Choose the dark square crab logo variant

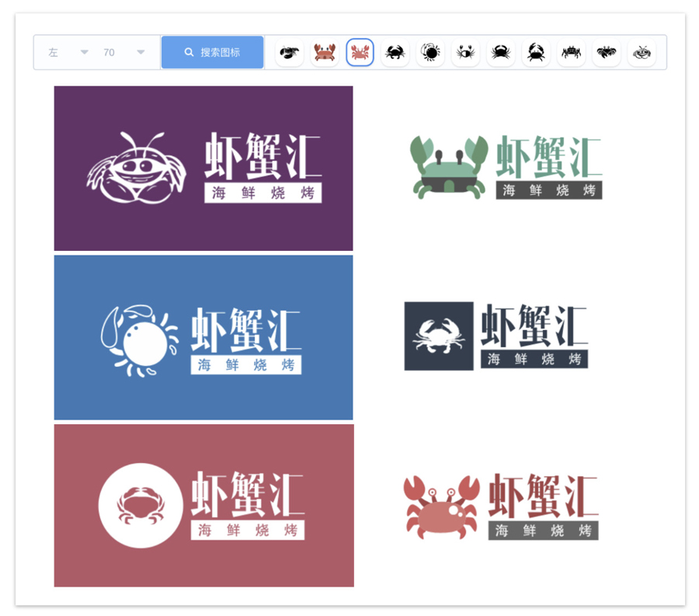(x=496, y=336)
